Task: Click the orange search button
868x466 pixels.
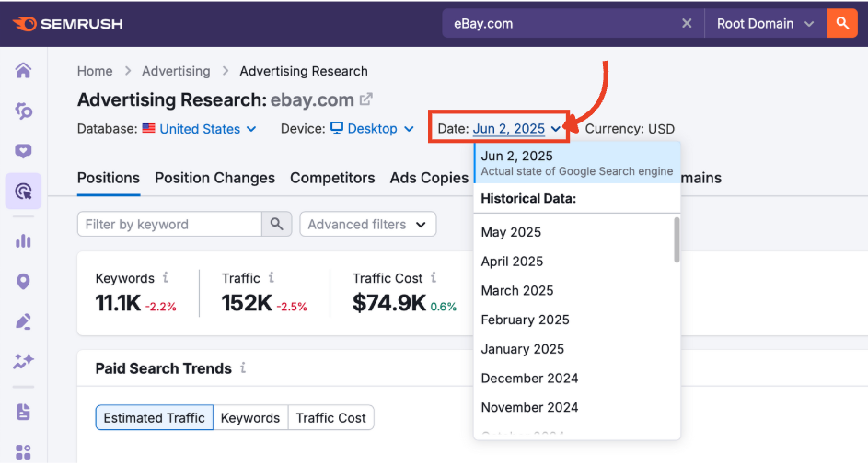Action: click(842, 23)
